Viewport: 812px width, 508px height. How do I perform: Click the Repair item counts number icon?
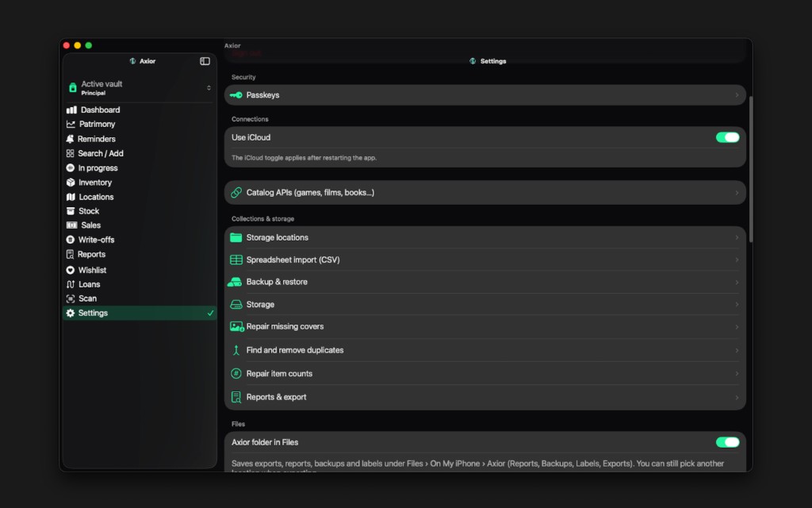click(x=236, y=374)
